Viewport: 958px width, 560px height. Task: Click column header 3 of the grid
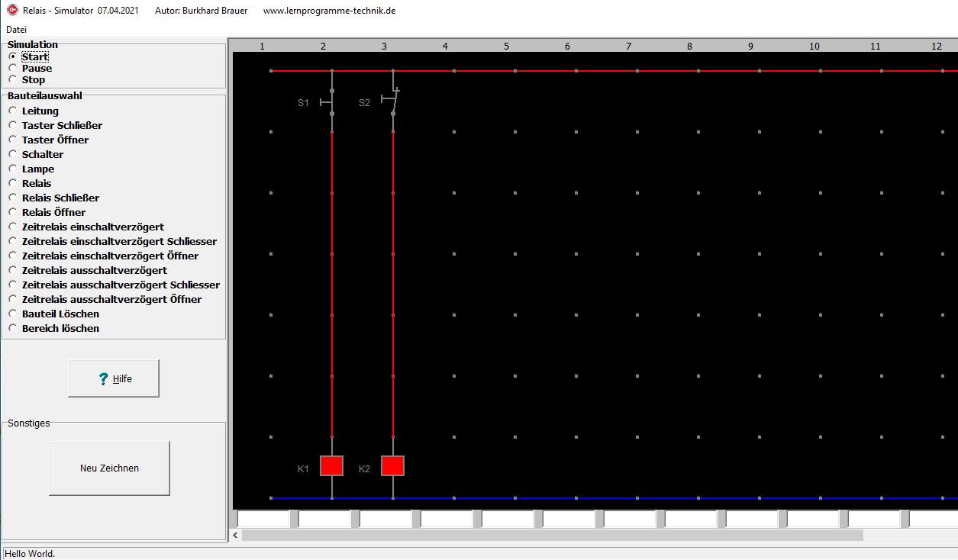pyautogui.click(x=384, y=47)
